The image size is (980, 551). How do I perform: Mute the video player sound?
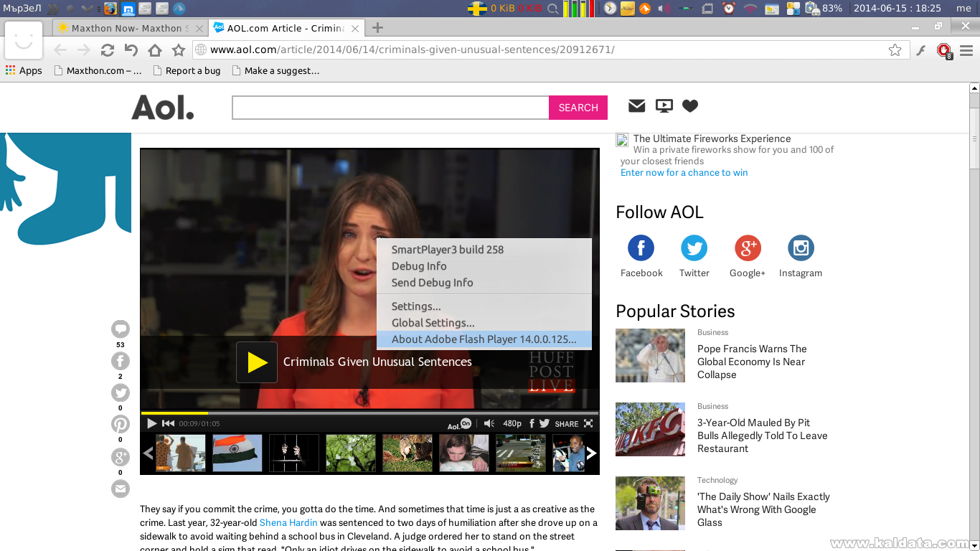[489, 423]
